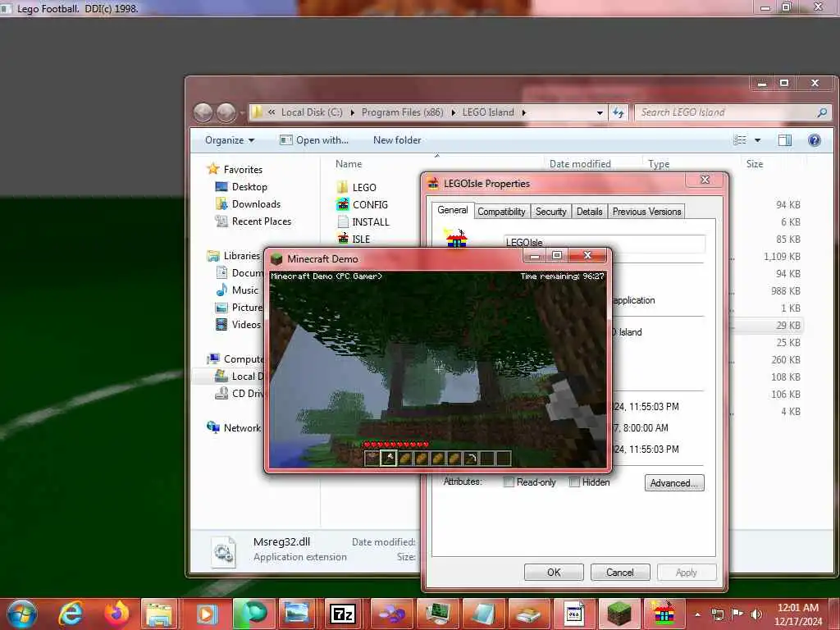Click Open with... in Explorer toolbar

tap(314, 140)
